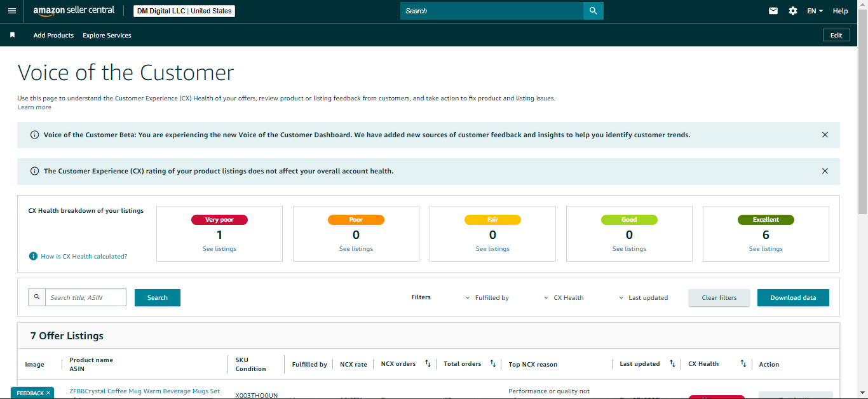Open How is CX Health calculated link

(x=84, y=256)
